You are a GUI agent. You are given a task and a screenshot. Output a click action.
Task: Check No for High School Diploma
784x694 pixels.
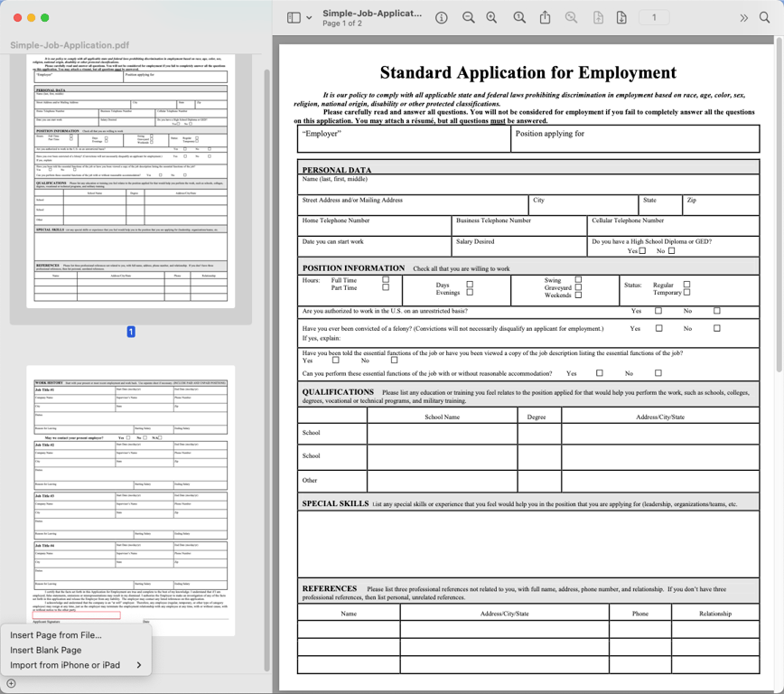(671, 250)
